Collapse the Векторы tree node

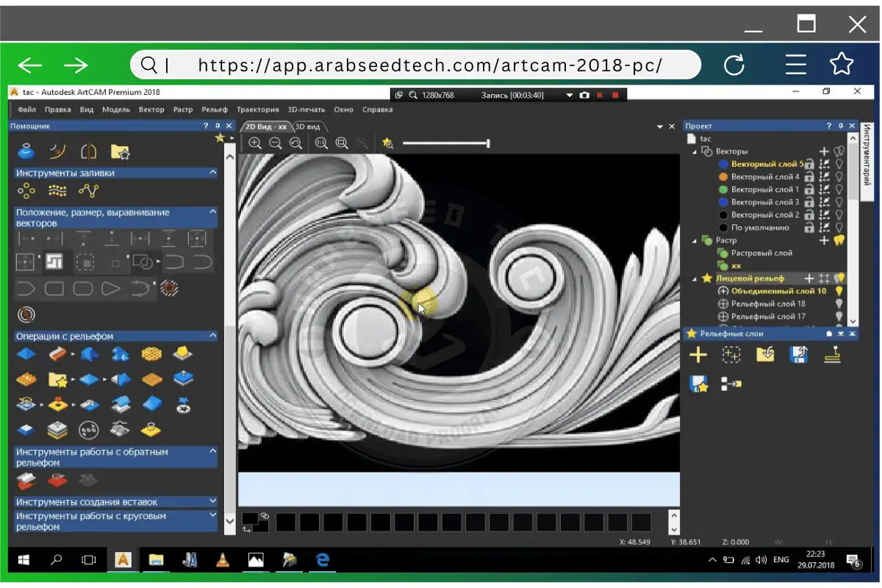tap(693, 151)
